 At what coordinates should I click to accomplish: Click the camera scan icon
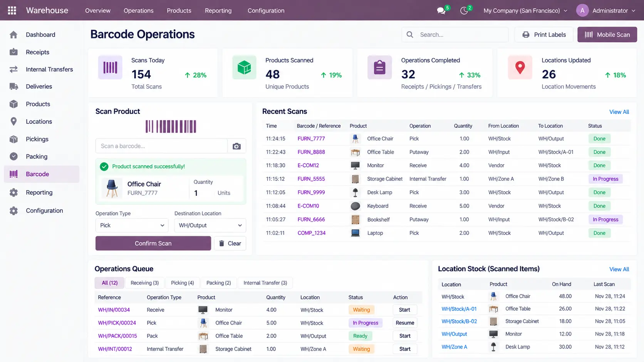click(236, 146)
